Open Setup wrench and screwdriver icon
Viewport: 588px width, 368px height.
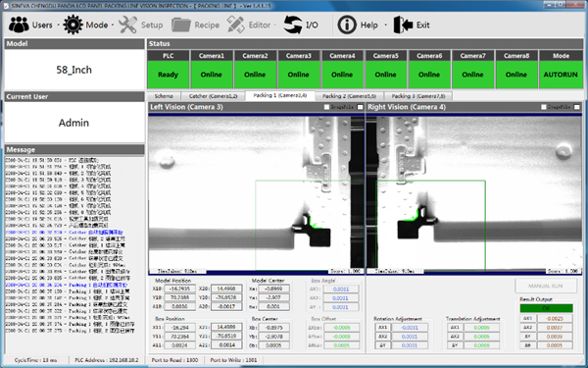click(x=127, y=25)
